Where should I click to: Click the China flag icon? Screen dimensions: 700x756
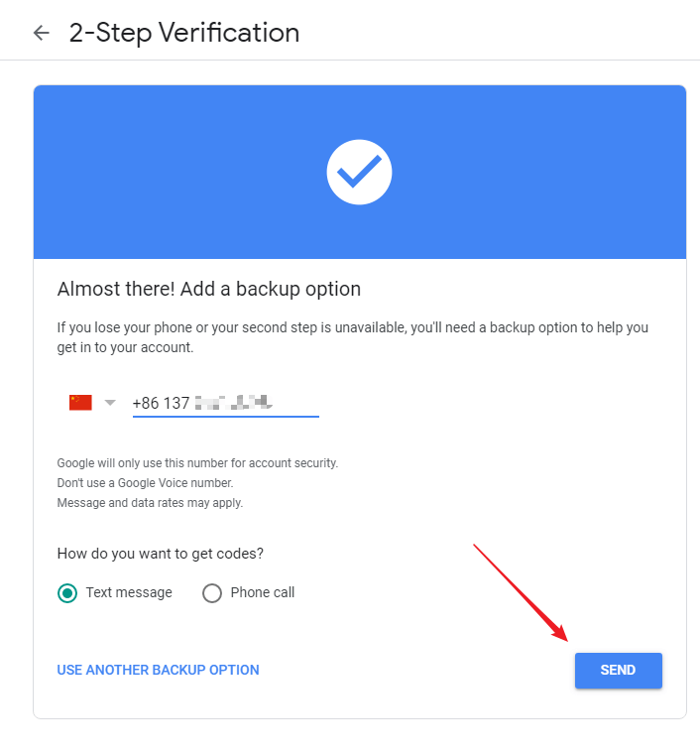pyautogui.click(x=80, y=402)
